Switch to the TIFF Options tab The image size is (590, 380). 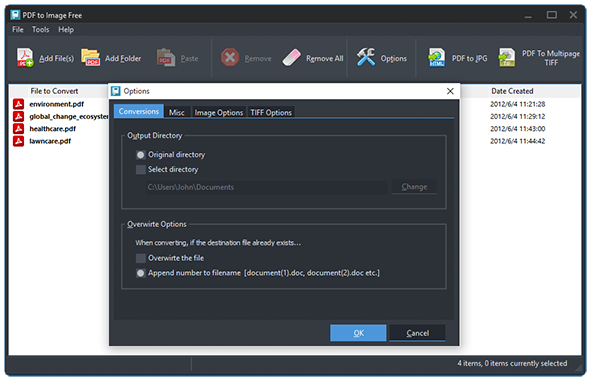271,112
